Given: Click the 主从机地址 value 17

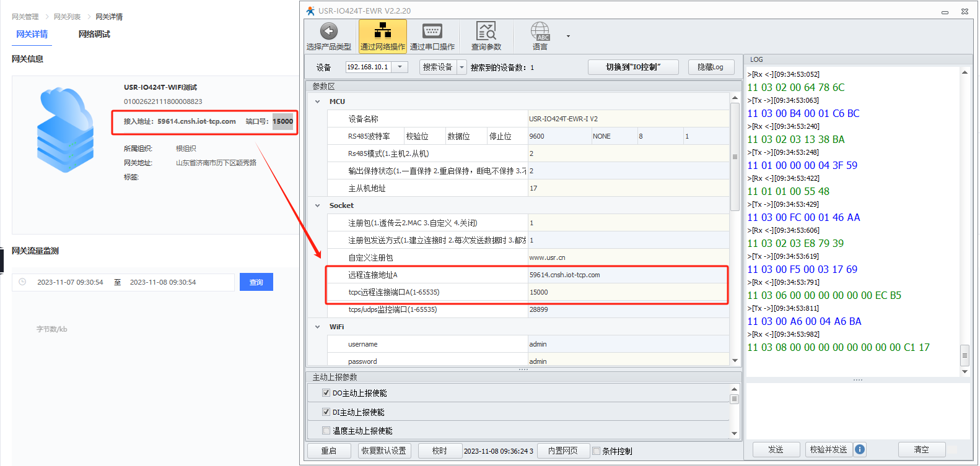Looking at the screenshot, I should (628, 188).
